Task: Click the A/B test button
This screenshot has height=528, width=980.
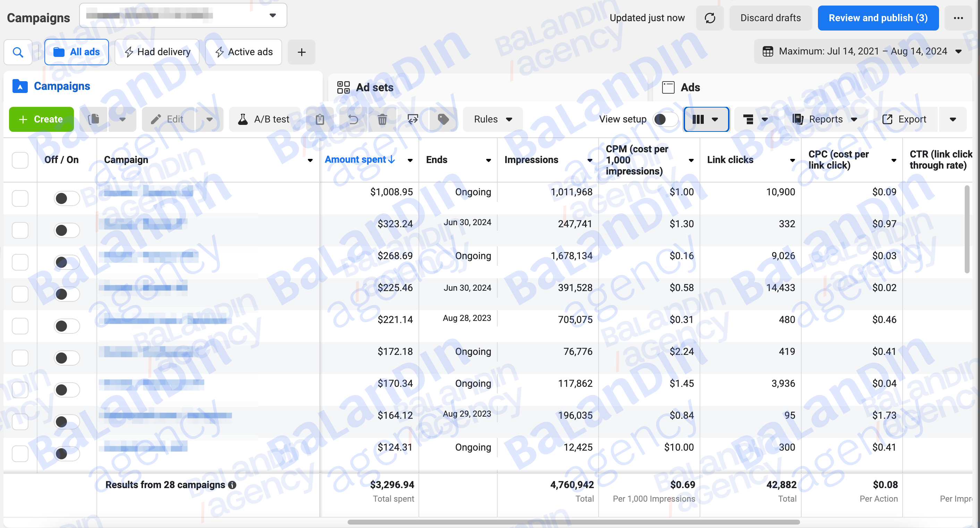Action: point(264,119)
